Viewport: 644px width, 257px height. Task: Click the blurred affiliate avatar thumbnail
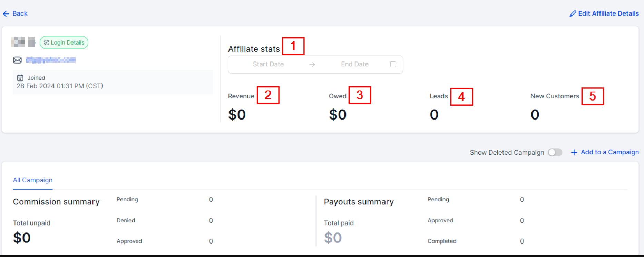18,42
